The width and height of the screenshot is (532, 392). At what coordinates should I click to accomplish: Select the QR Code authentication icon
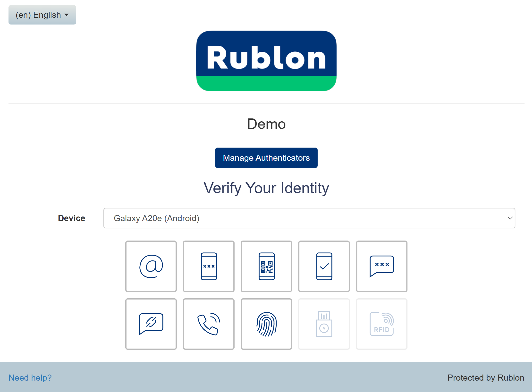[266, 266]
